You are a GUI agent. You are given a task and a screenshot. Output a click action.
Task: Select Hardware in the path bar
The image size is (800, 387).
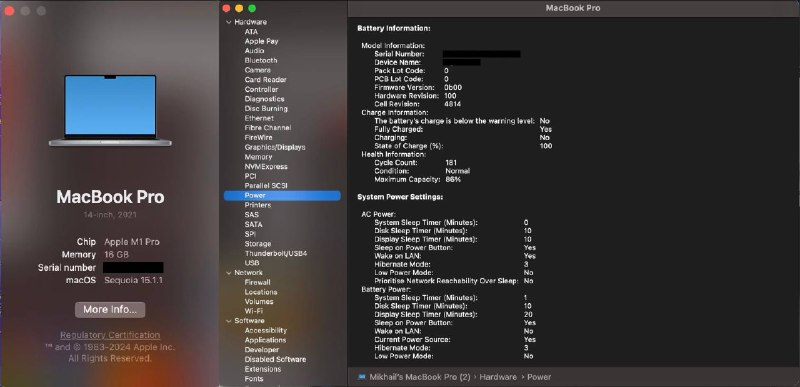pos(498,377)
